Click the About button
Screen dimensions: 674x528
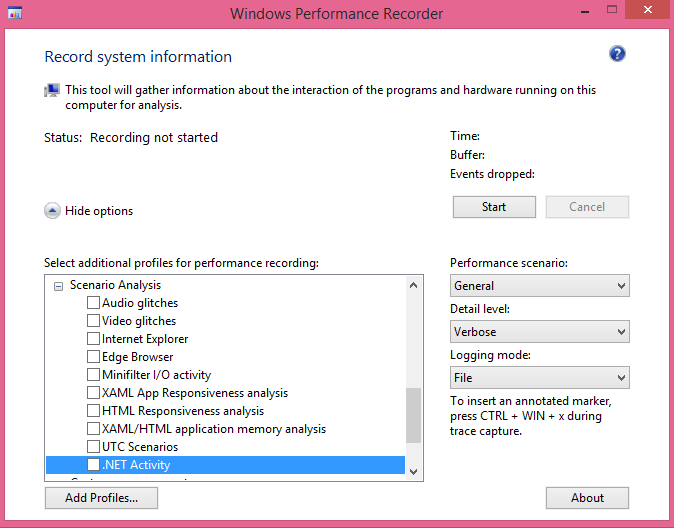[x=587, y=498]
